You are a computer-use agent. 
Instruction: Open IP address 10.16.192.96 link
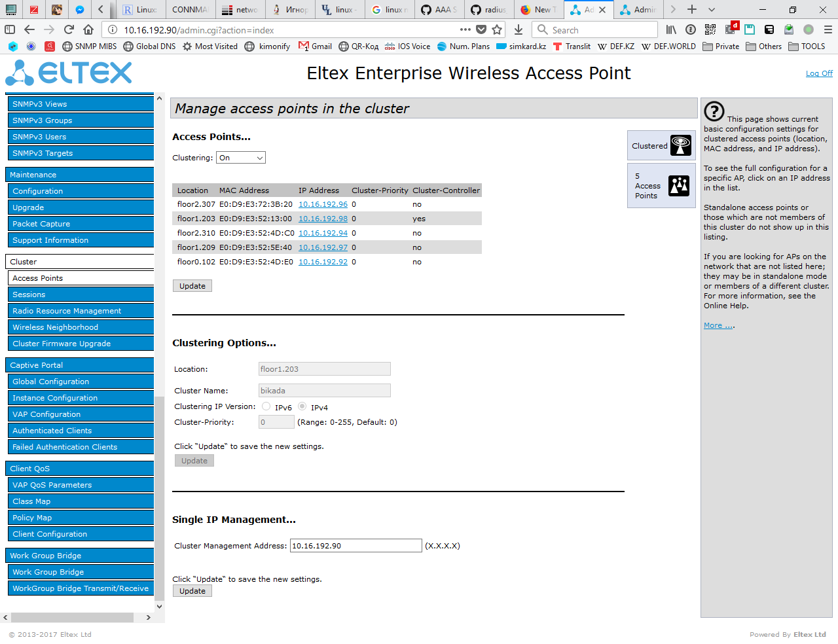coord(323,204)
